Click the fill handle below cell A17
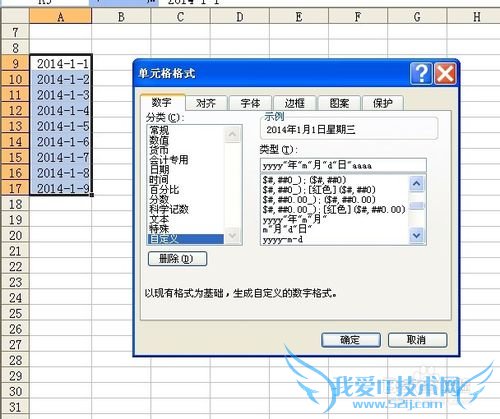The image size is (500, 419). (x=92, y=195)
